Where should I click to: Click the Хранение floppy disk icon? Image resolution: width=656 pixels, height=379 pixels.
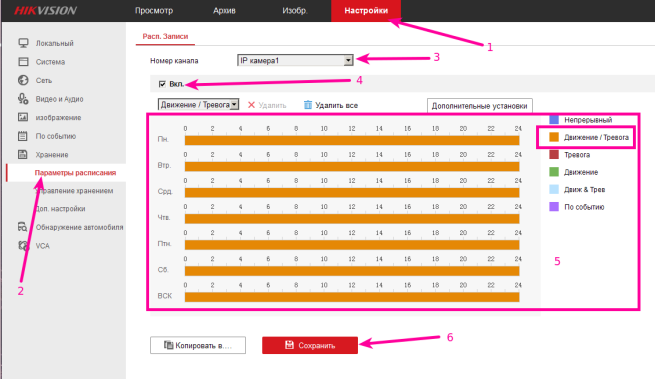(x=23, y=154)
